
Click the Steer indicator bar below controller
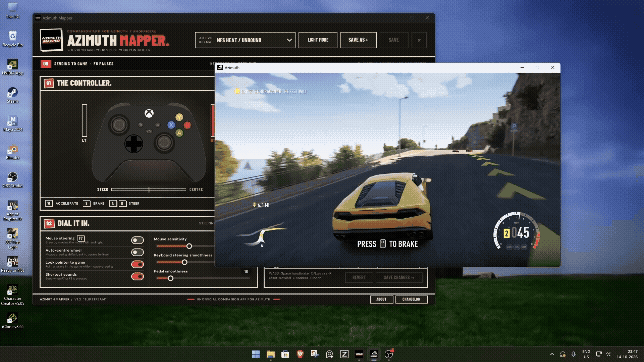149,189
